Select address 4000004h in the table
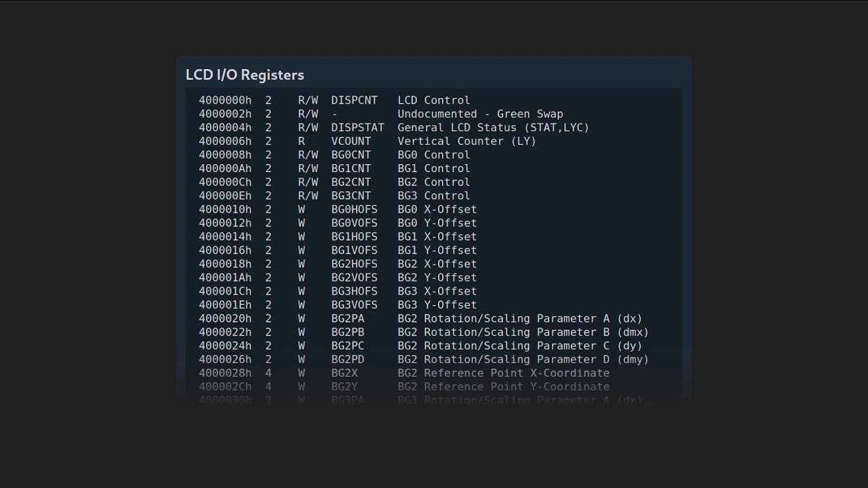This screenshot has height=488, width=868. [225, 127]
